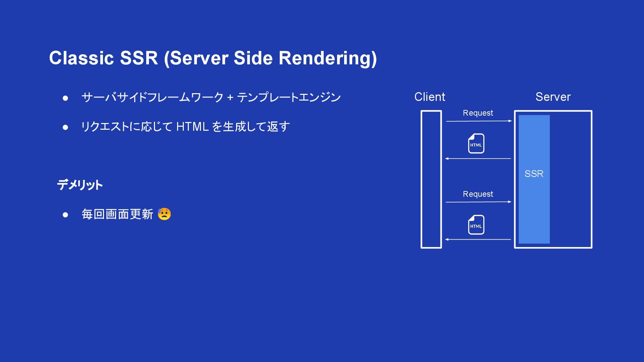Click the lower HTML file icon
The width and height of the screenshot is (644, 362).
tap(476, 225)
